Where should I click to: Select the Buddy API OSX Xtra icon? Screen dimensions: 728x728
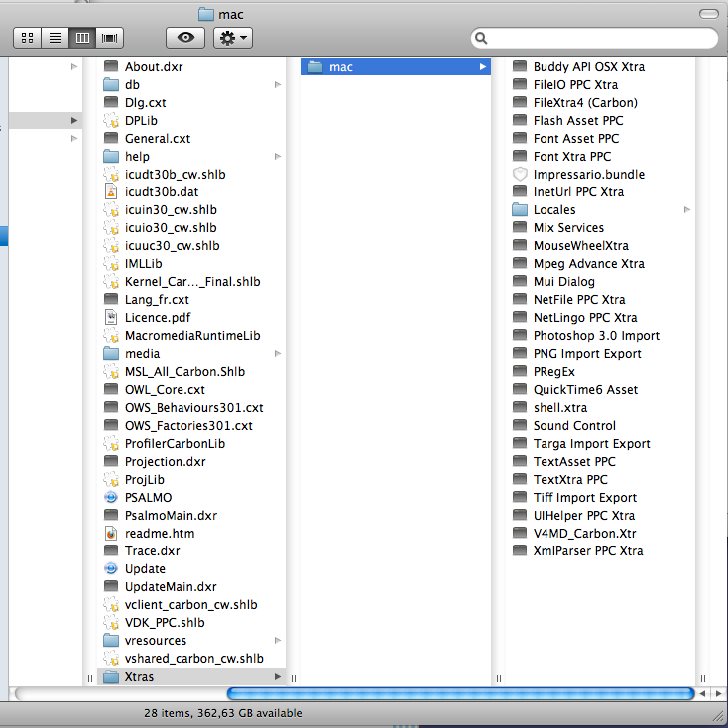[520, 66]
